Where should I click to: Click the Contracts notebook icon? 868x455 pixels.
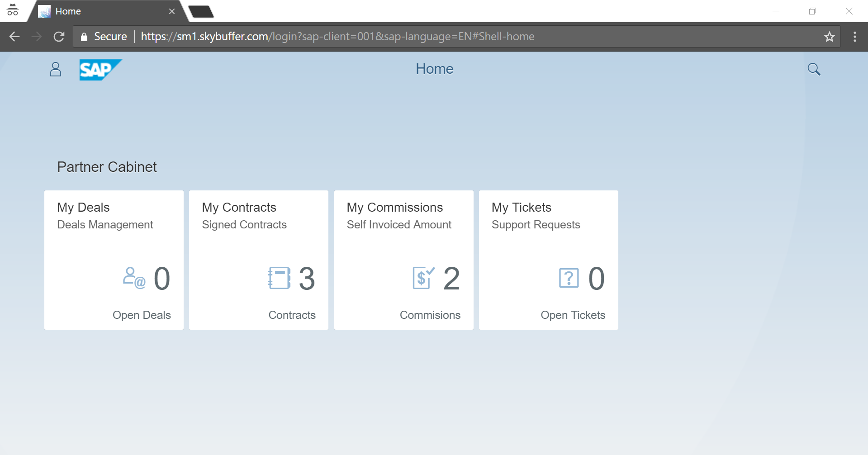pos(279,278)
